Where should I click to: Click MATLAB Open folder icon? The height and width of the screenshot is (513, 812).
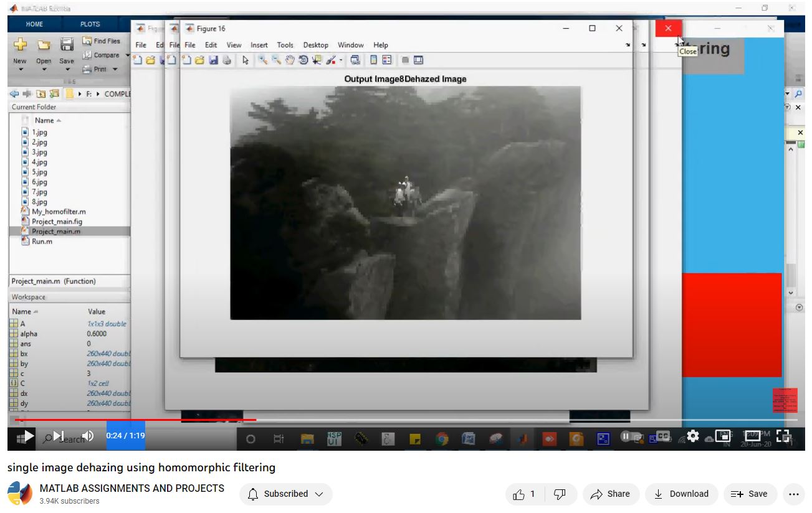pyautogui.click(x=44, y=45)
